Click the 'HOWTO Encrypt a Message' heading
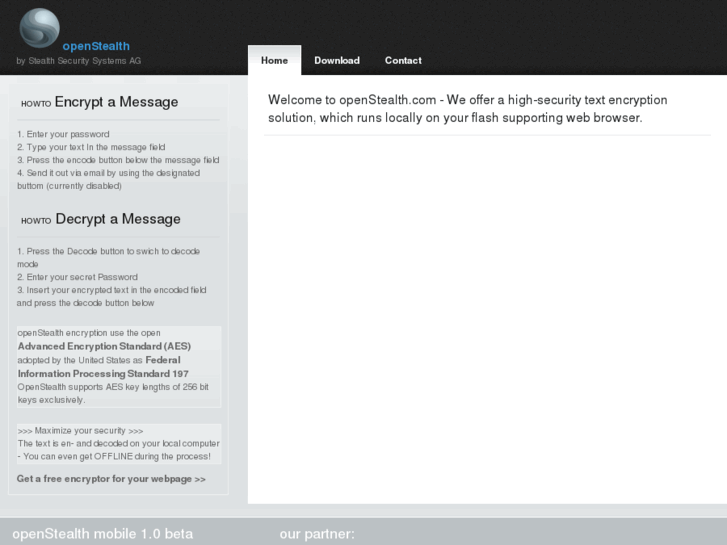The width and height of the screenshot is (727, 545). (100, 102)
